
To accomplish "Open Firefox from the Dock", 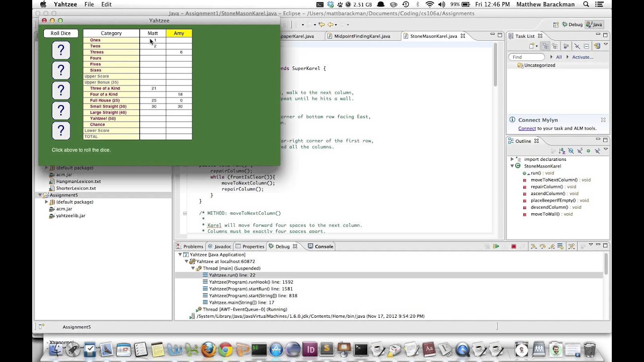I will point(208,348).
